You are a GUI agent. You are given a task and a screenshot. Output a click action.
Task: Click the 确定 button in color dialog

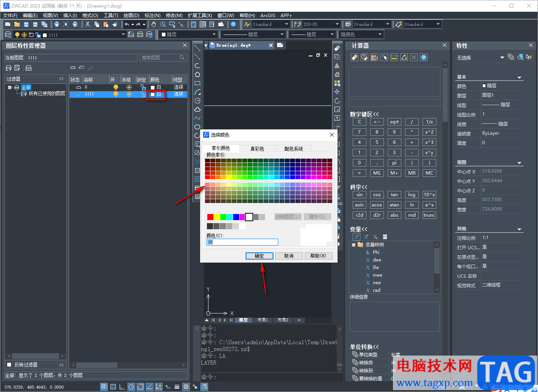click(x=259, y=256)
